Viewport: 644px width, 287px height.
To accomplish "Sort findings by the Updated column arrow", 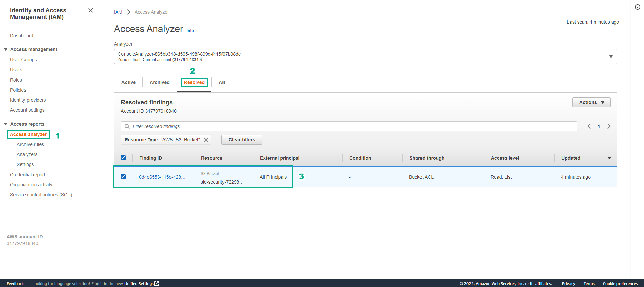I will pos(609,158).
